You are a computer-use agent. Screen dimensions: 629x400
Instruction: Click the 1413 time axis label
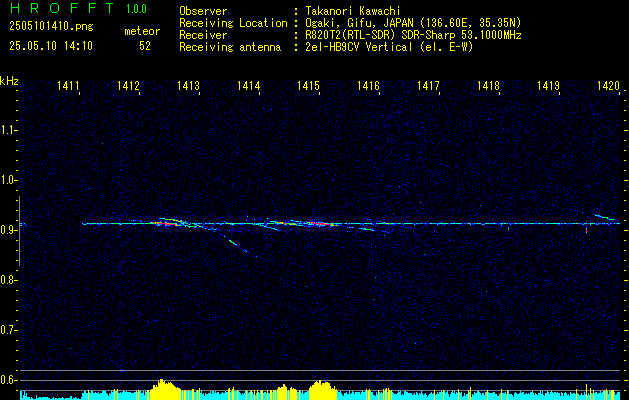(188, 85)
